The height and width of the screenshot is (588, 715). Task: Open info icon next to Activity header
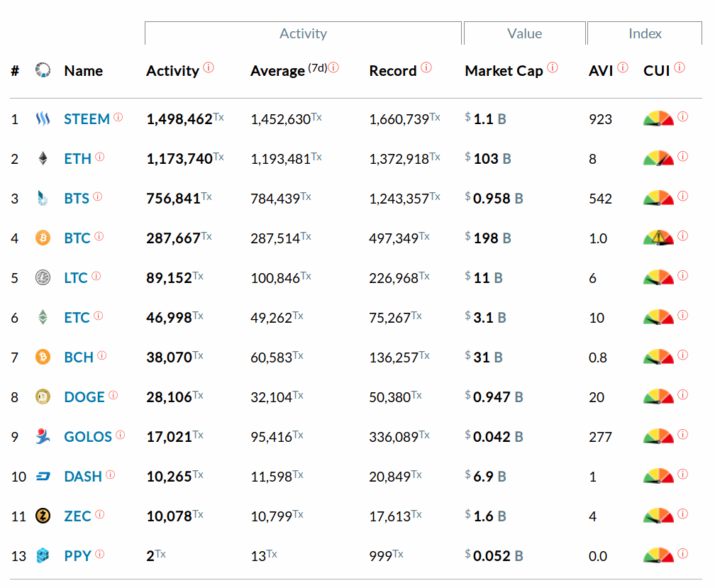(x=209, y=67)
